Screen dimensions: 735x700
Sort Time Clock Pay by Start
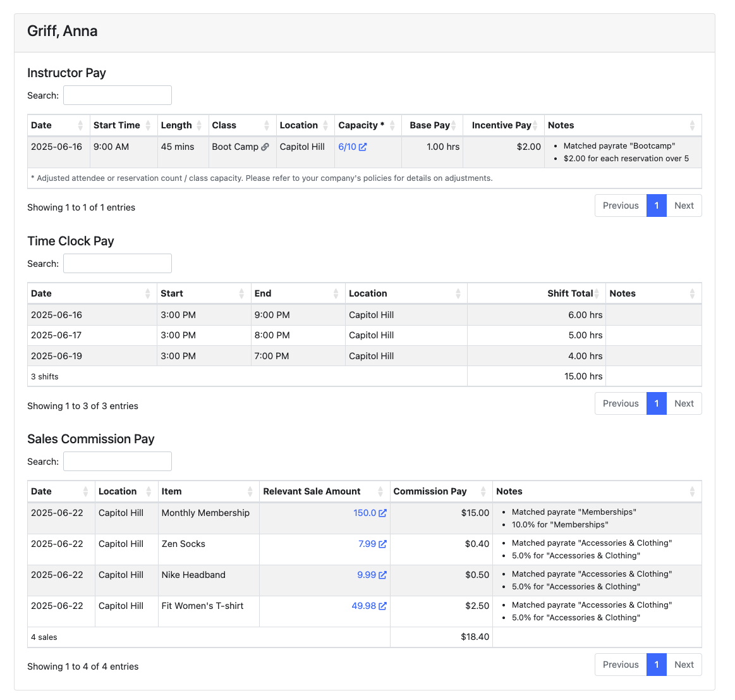point(204,293)
